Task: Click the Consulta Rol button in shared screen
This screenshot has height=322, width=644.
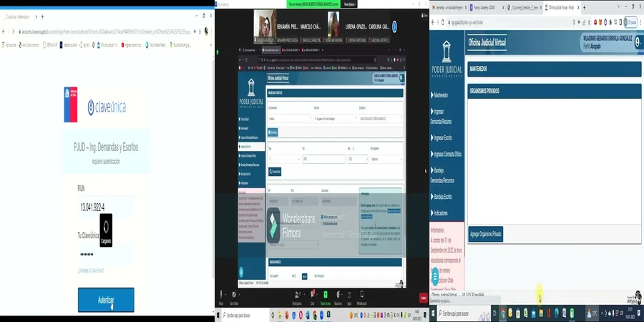Action: 275,172
